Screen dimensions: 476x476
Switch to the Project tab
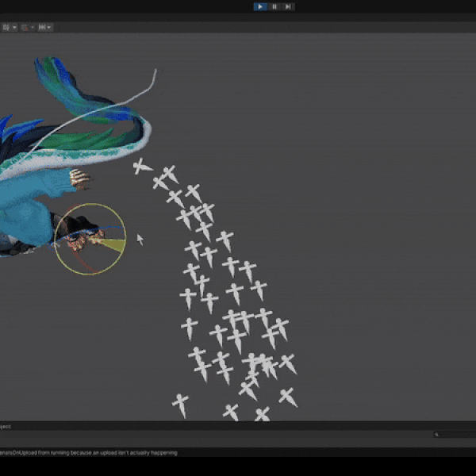5,426
